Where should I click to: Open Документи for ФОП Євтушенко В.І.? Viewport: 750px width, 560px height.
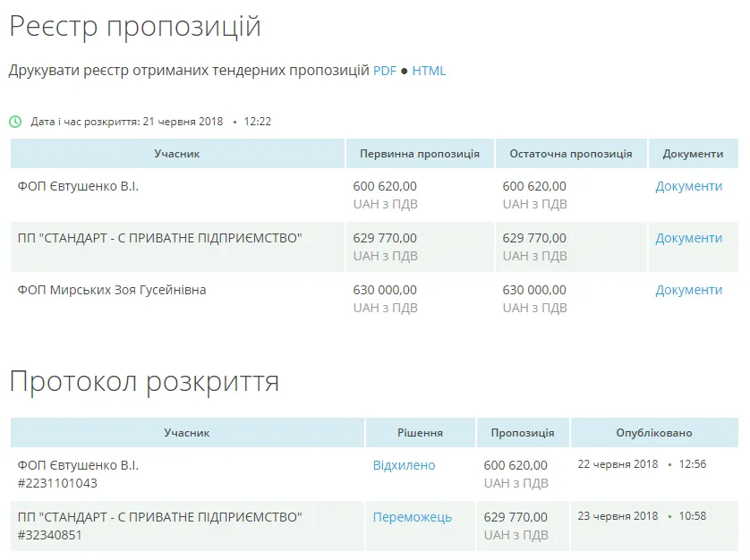(x=688, y=186)
